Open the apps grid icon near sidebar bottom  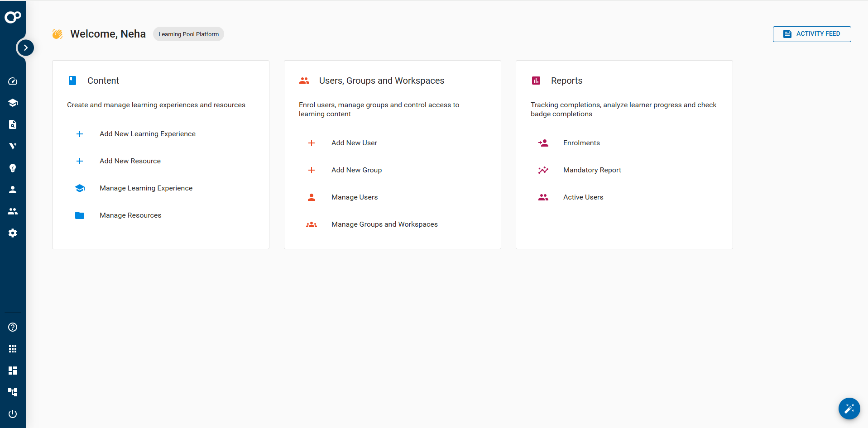pyautogui.click(x=13, y=348)
